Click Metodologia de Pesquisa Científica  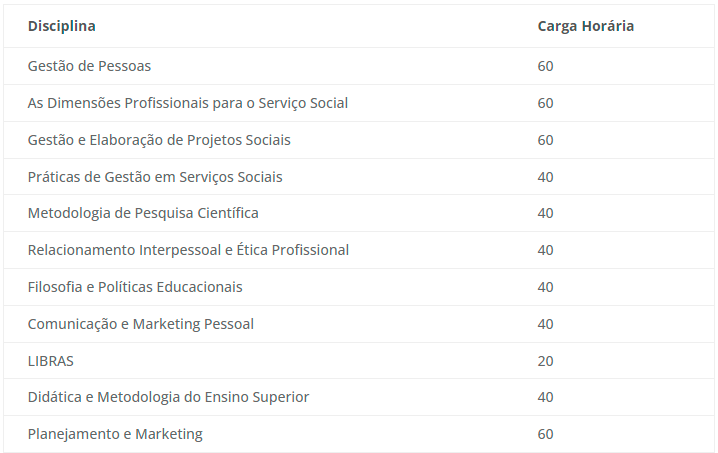(143, 213)
